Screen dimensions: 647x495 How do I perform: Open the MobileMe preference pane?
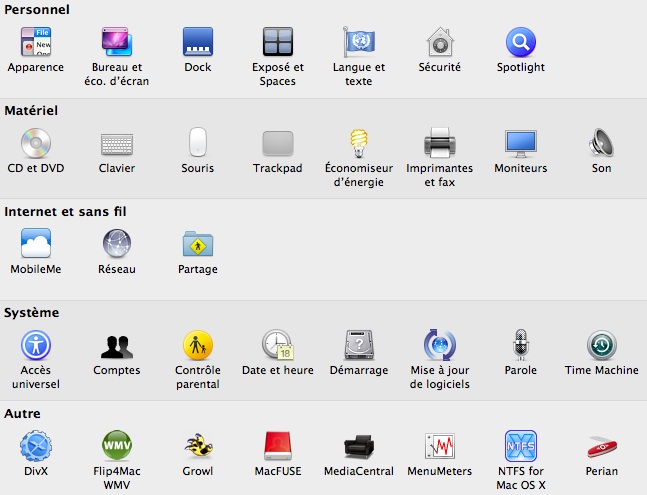tap(36, 244)
